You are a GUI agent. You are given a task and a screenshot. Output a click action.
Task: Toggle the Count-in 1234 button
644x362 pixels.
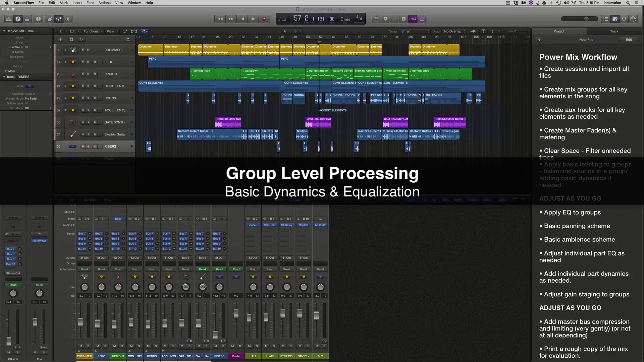(x=413, y=19)
